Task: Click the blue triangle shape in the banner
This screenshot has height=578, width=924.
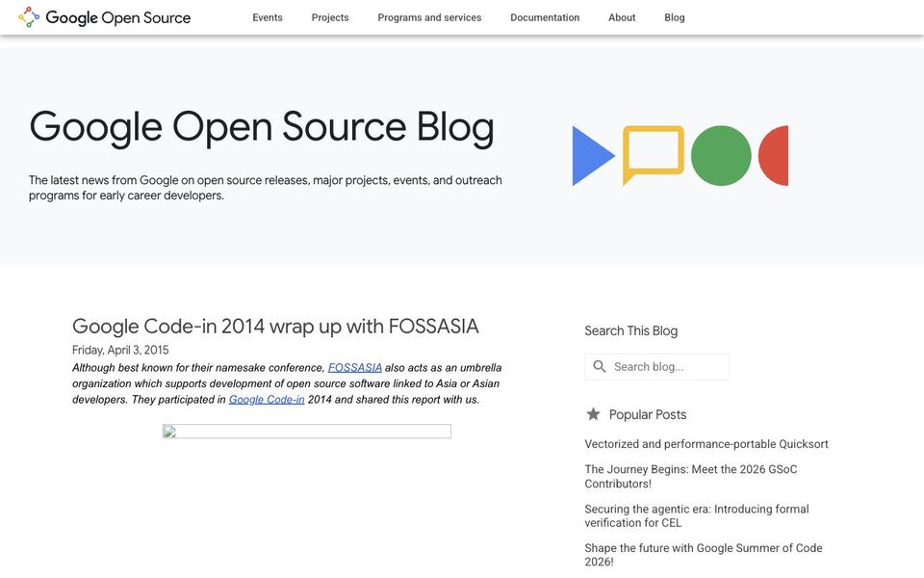Action: coord(594,156)
